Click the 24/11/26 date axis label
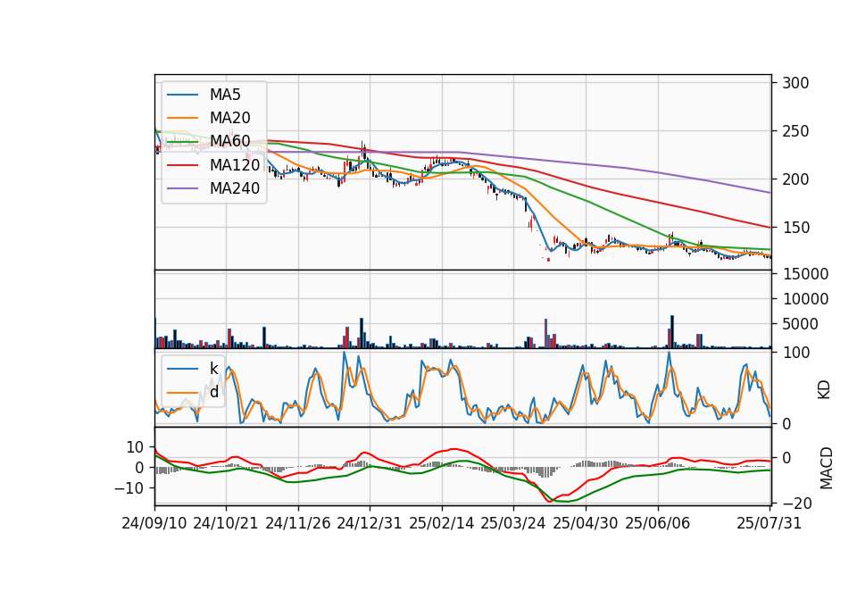 click(x=298, y=523)
